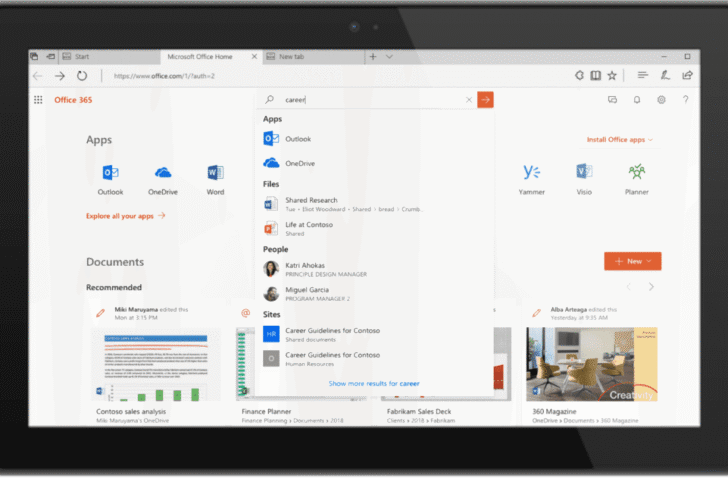Open the Edge Hub lines icon
Image resolution: width=728 pixels, height=478 pixels.
pos(643,75)
